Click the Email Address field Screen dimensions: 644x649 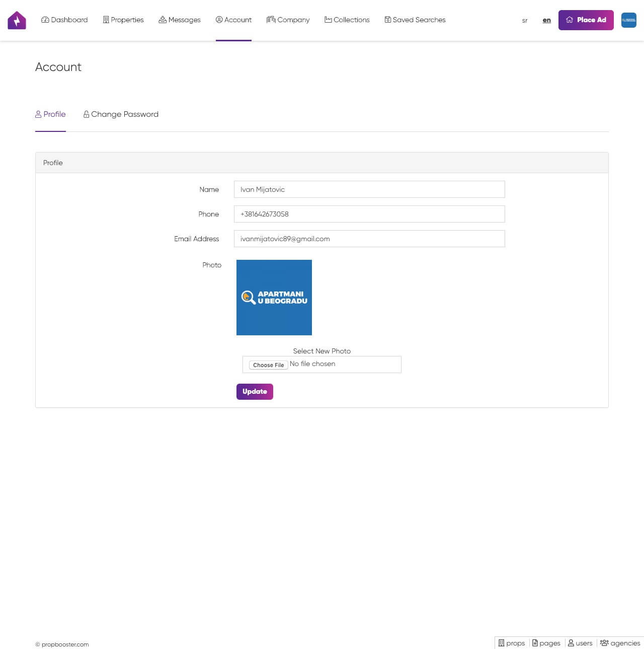tap(369, 239)
